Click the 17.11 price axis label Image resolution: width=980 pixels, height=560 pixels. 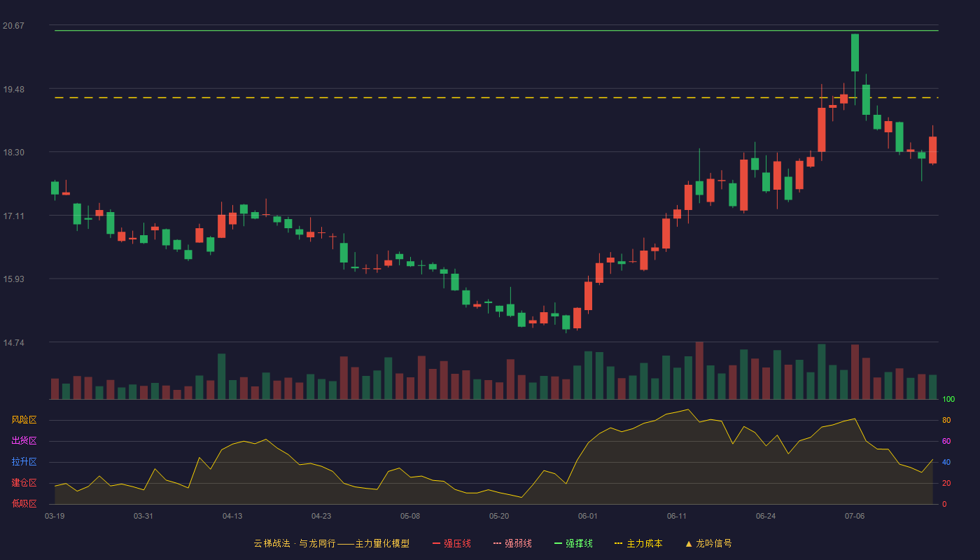pos(13,216)
